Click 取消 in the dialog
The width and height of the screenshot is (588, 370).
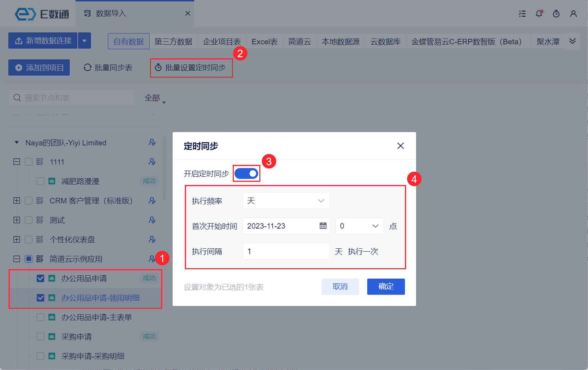(340, 286)
